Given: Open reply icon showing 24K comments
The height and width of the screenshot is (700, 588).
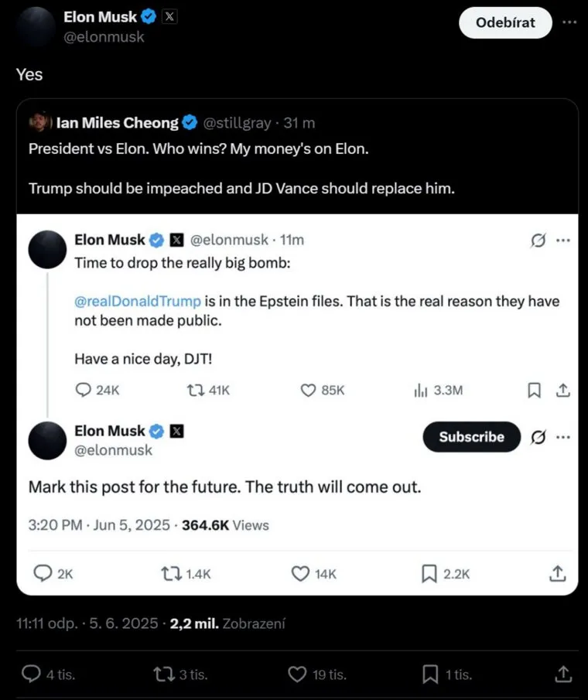Looking at the screenshot, I should [84, 391].
